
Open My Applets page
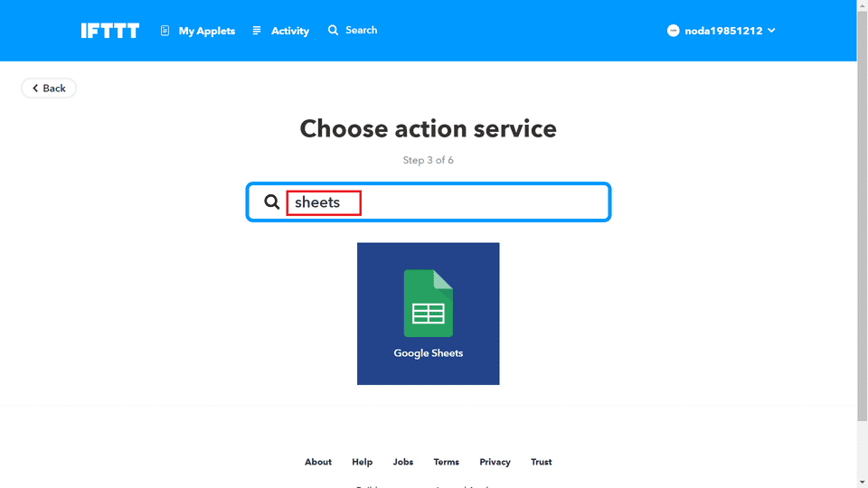198,31
